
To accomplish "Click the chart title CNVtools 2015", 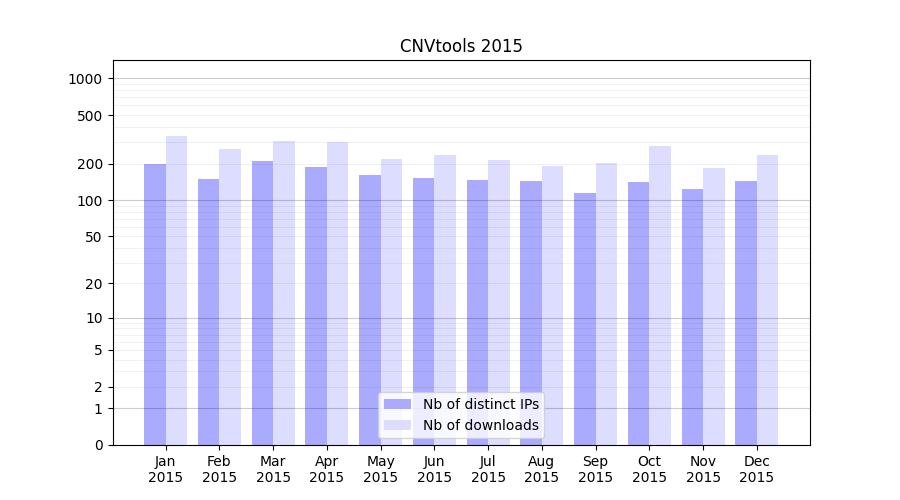I will pos(461,46).
